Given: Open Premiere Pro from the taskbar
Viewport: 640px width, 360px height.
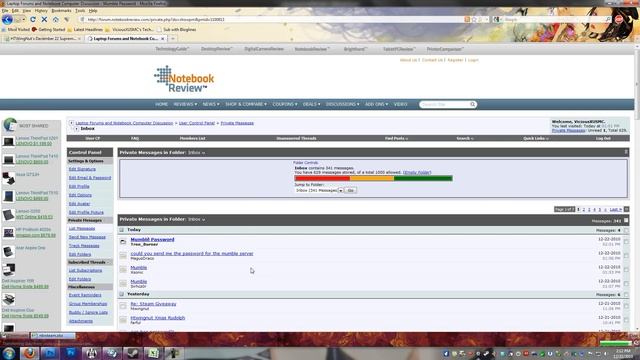Looking at the screenshot, I should point(71,353).
